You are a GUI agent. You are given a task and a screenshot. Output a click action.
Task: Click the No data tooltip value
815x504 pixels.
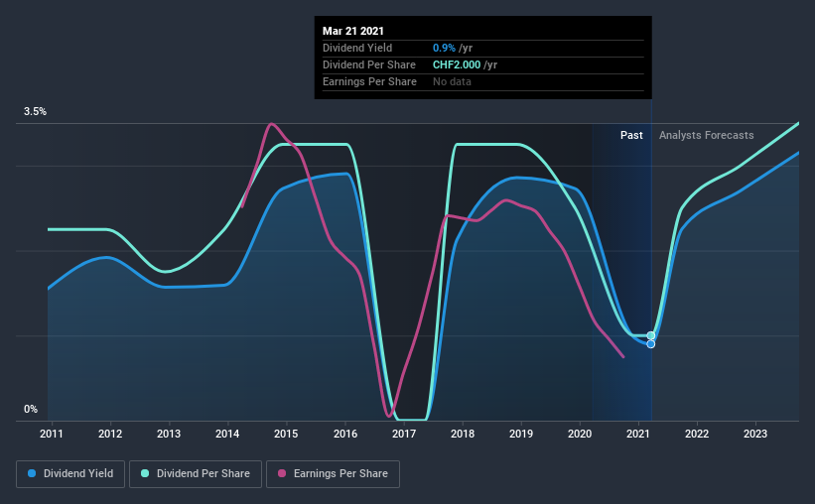click(x=453, y=81)
